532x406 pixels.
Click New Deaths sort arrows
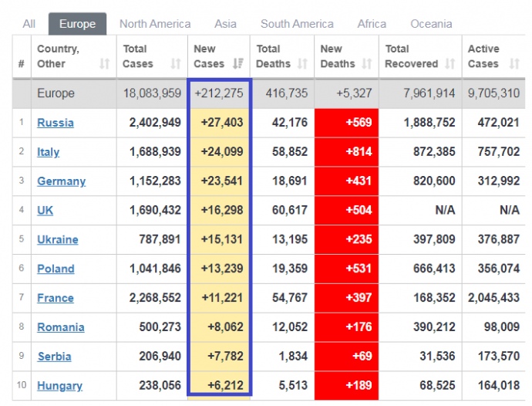367,64
